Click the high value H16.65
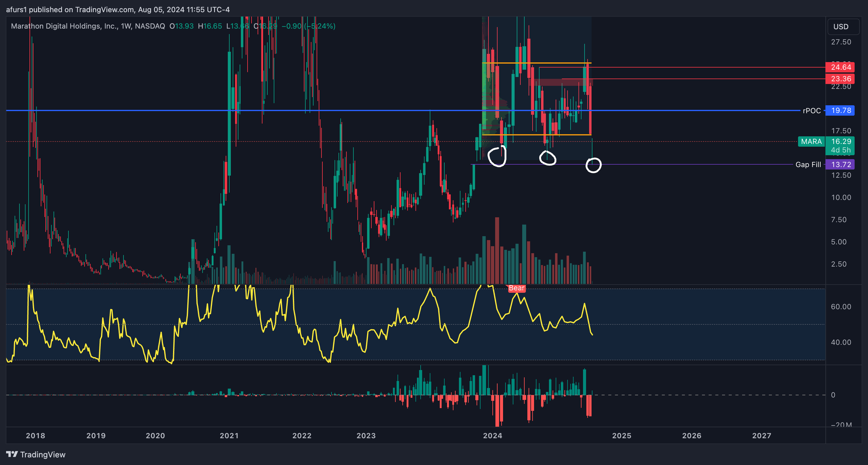This screenshot has width=868, height=465. [x=210, y=26]
